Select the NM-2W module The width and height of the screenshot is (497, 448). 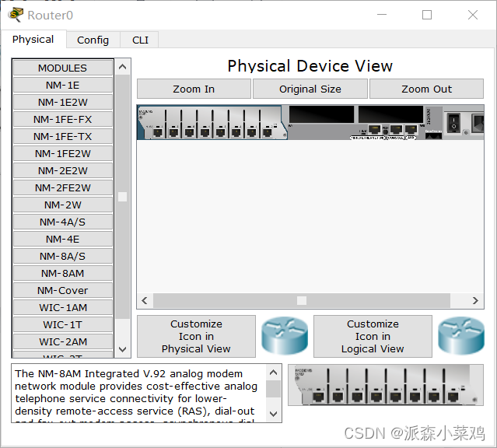point(63,205)
